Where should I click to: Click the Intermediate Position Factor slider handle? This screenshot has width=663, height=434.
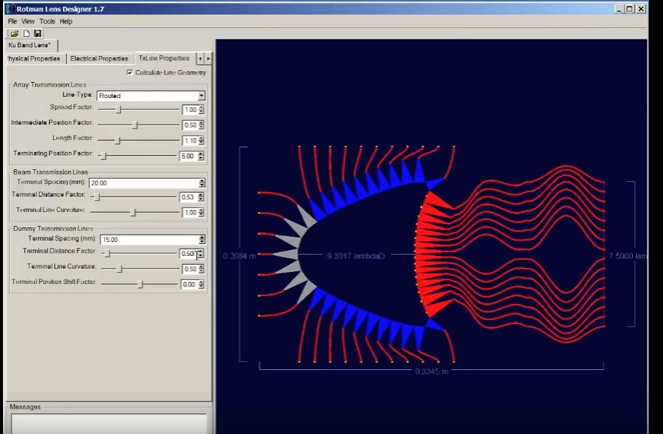coord(135,125)
